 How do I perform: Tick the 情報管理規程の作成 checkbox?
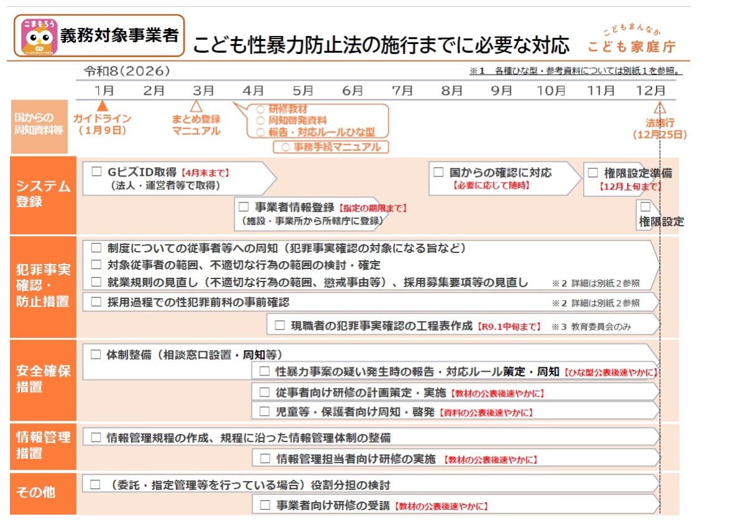[96, 438]
